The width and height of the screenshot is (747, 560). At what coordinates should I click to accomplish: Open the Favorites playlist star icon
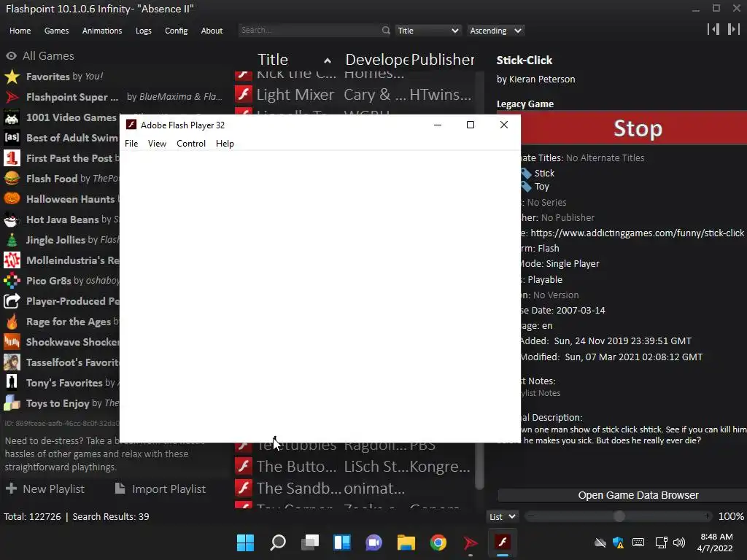point(12,77)
